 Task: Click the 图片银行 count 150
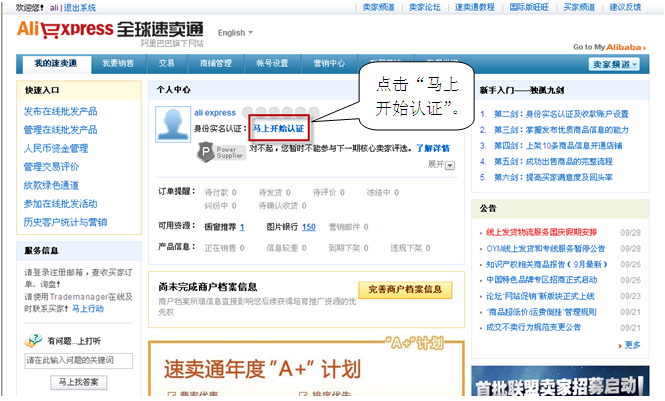(308, 227)
